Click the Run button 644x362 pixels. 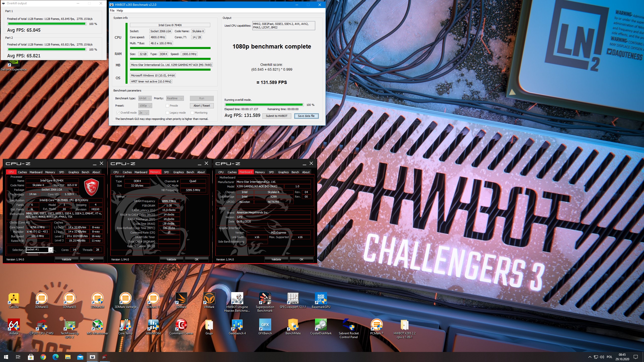202,98
